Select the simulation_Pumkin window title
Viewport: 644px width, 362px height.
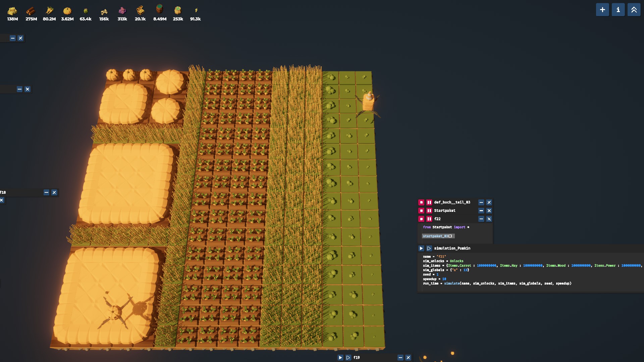click(x=452, y=248)
